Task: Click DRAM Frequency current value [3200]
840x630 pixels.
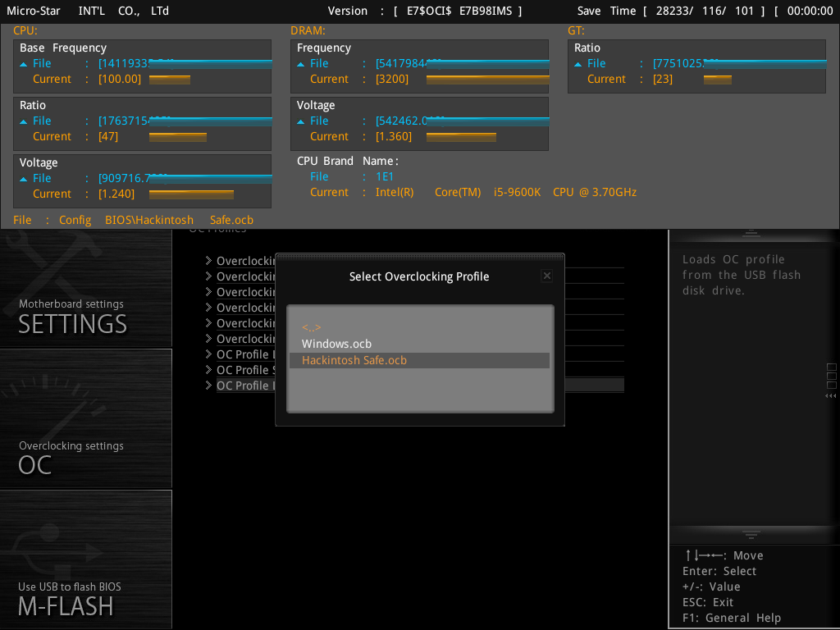Action: point(392,80)
